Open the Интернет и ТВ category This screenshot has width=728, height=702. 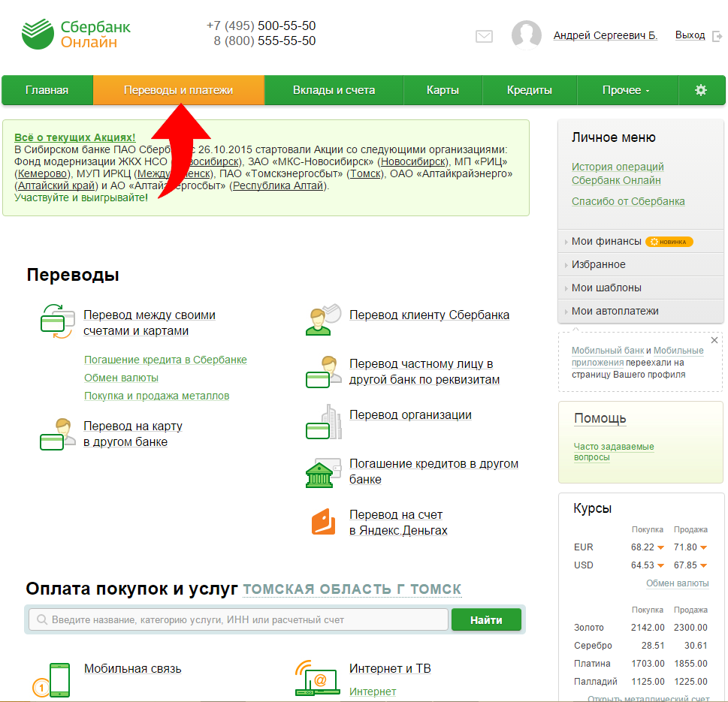(x=390, y=669)
